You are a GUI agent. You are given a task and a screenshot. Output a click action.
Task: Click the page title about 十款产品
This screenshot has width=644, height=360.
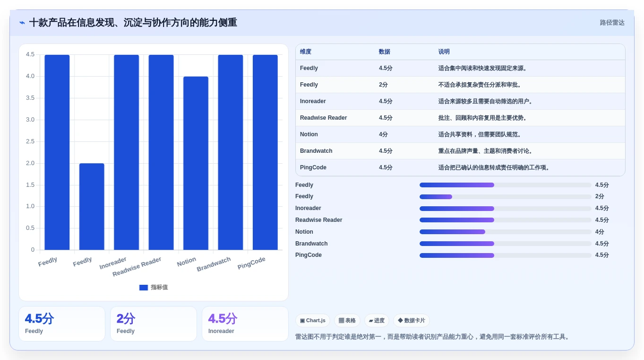(133, 23)
